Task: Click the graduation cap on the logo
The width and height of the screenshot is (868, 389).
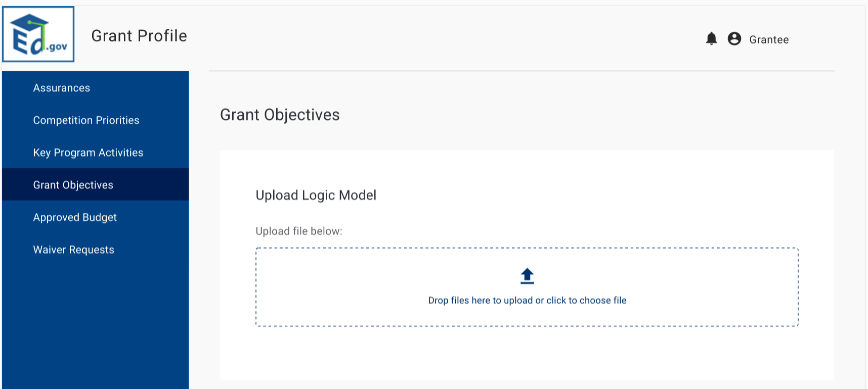Action: [x=29, y=23]
